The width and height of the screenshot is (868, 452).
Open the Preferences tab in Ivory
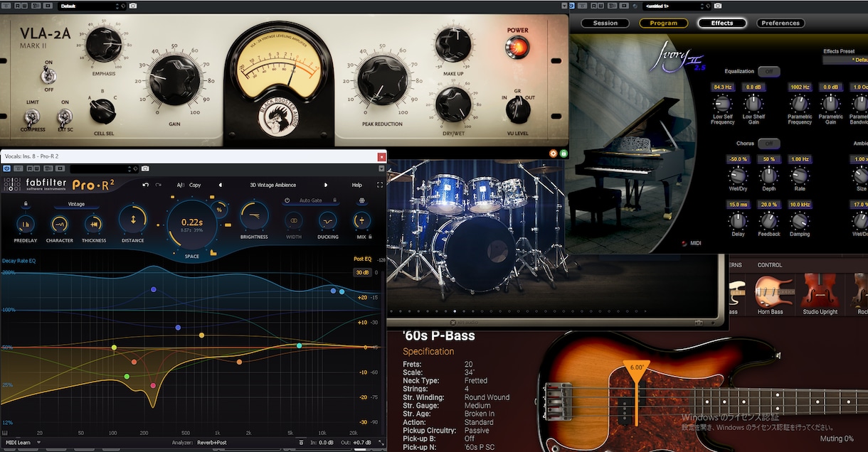pyautogui.click(x=780, y=23)
